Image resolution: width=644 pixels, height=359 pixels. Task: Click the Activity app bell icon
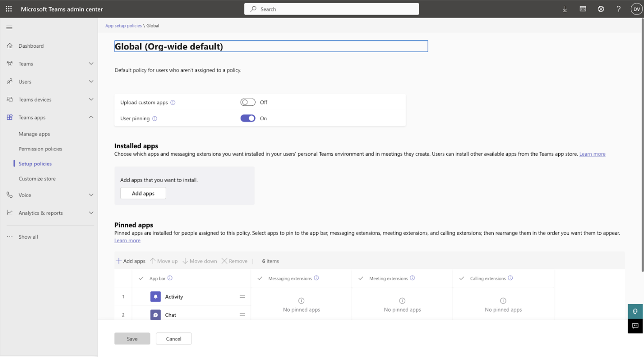tap(155, 297)
